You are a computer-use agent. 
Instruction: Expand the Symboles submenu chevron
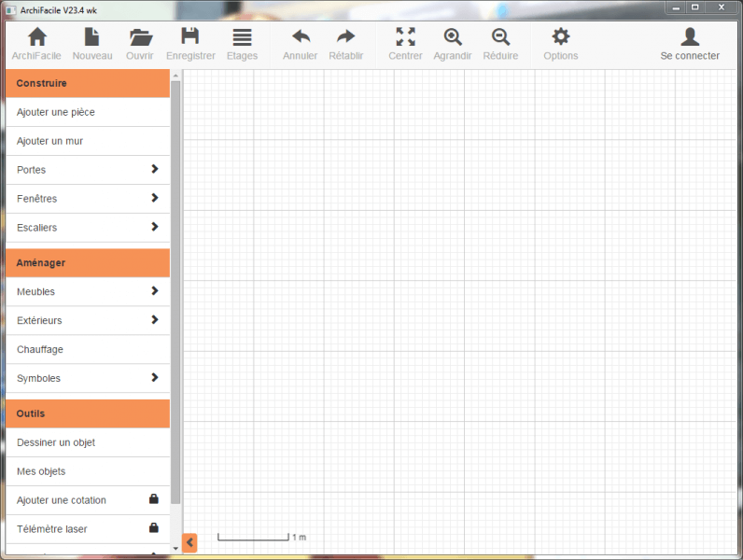154,378
